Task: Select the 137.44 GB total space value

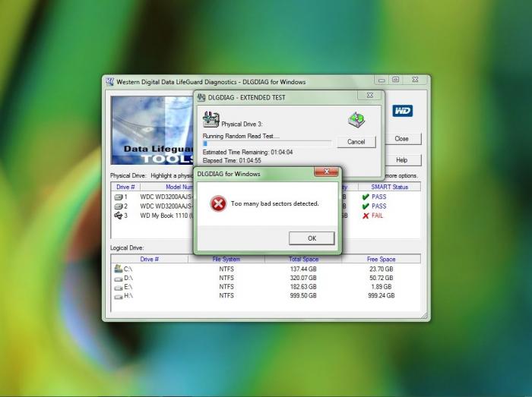Action: pyautogui.click(x=303, y=269)
